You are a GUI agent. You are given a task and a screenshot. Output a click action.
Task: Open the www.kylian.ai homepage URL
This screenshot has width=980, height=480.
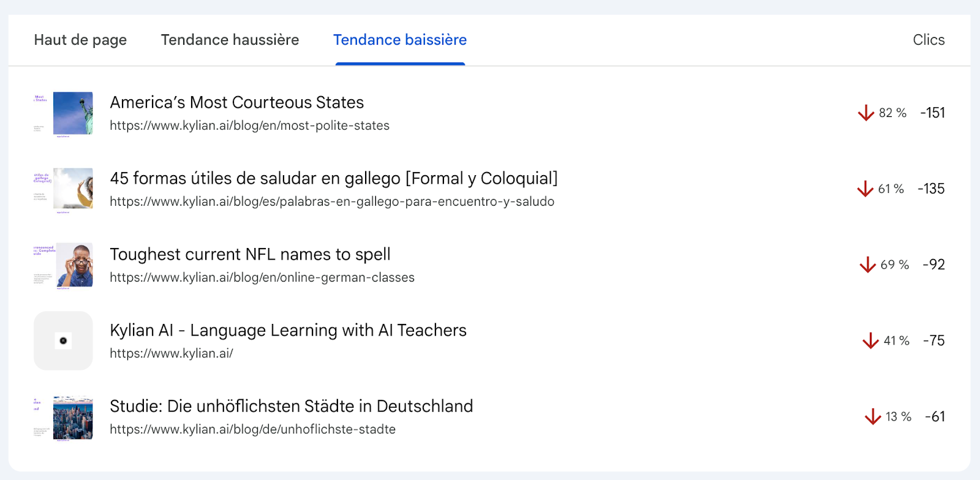171,353
